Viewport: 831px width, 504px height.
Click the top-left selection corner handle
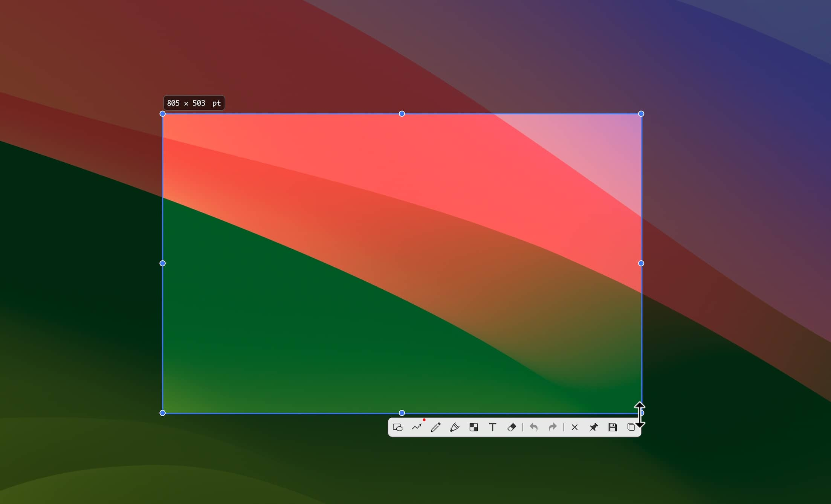click(163, 114)
